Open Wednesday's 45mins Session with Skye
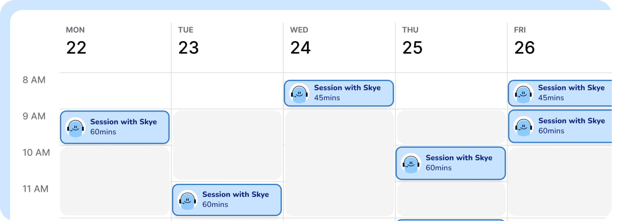 339,93
